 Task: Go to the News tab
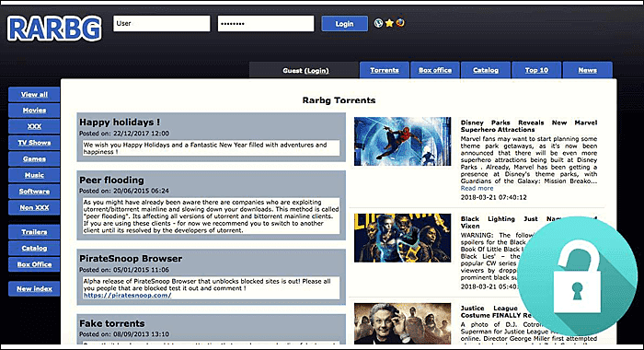[x=587, y=70]
